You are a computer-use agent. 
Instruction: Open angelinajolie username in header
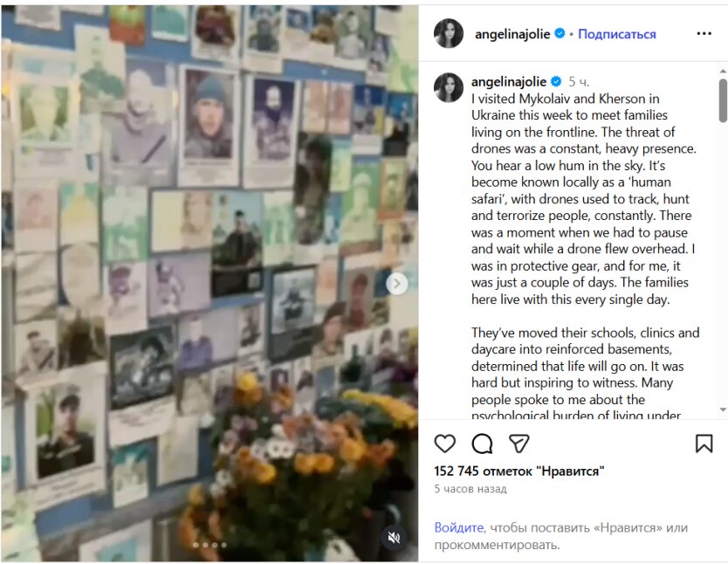(x=512, y=34)
